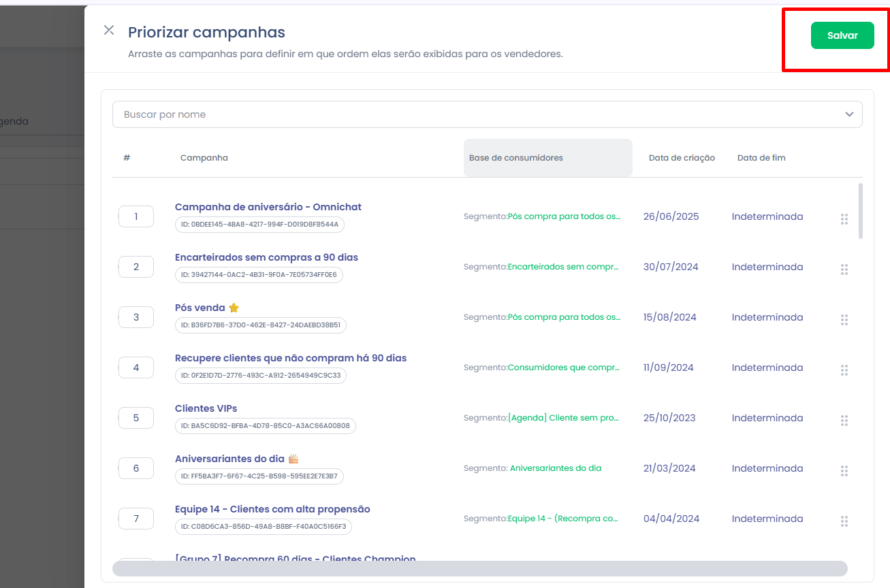The image size is (890, 588).
Task: Click drag handle for Encarteirados sem compras row
Action: (x=844, y=269)
